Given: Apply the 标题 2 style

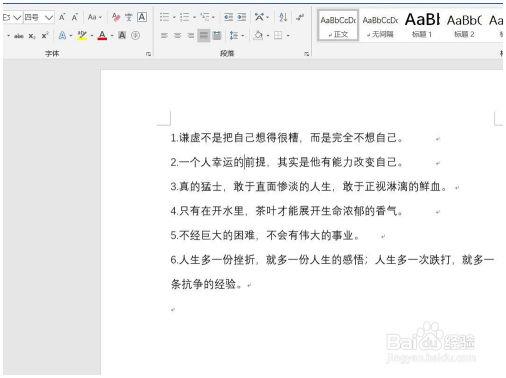Looking at the screenshot, I should pos(464,25).
